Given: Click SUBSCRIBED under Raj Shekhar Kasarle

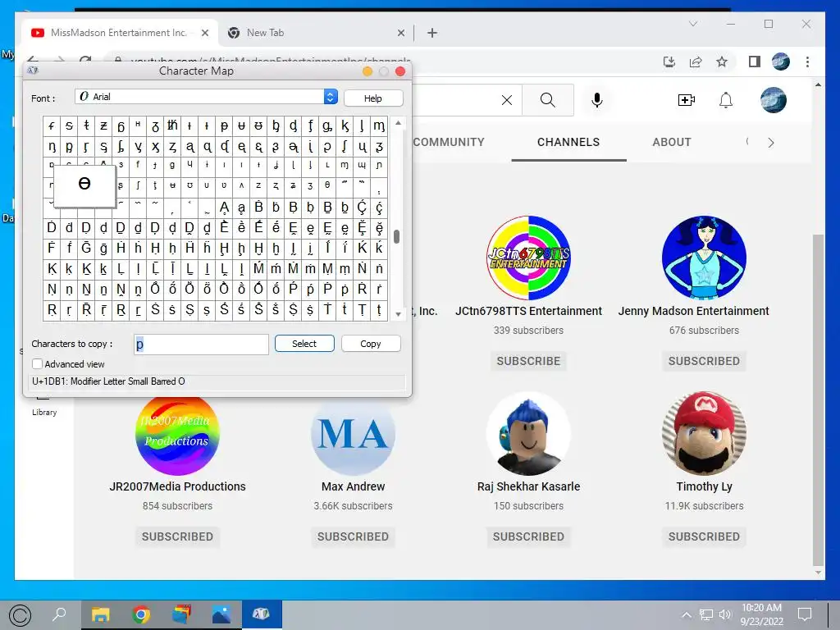Looking at the screenshot, I should pos(528,536).
